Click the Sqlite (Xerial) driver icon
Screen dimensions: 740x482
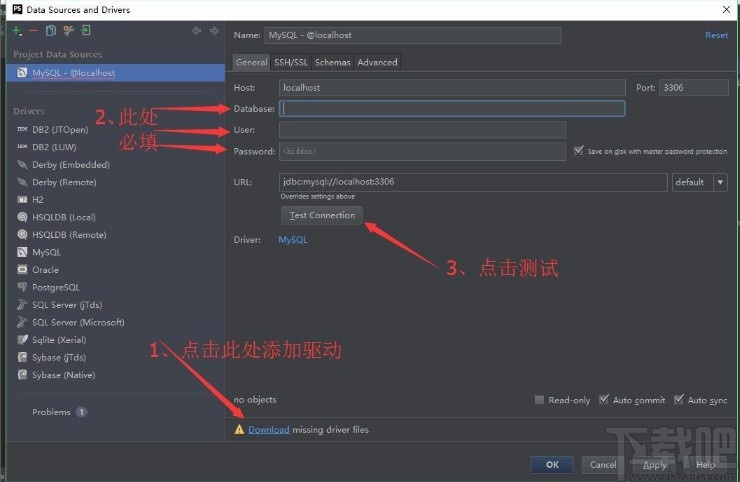[22, 339]
